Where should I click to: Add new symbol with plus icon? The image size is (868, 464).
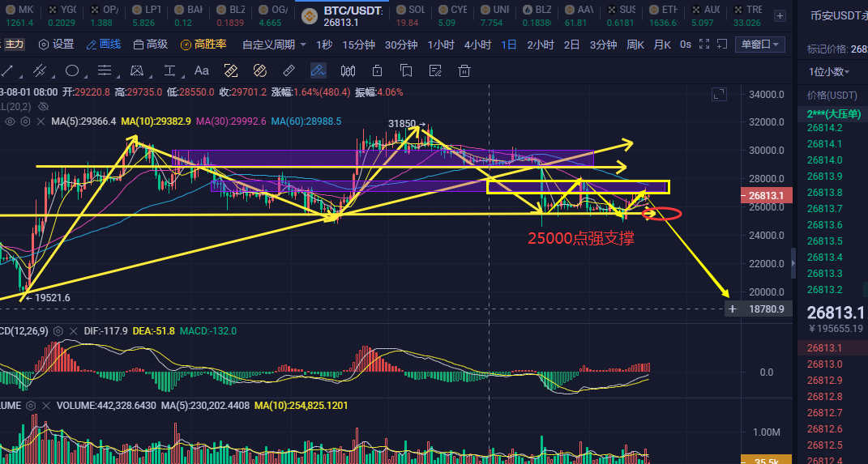tap(778, 15)
